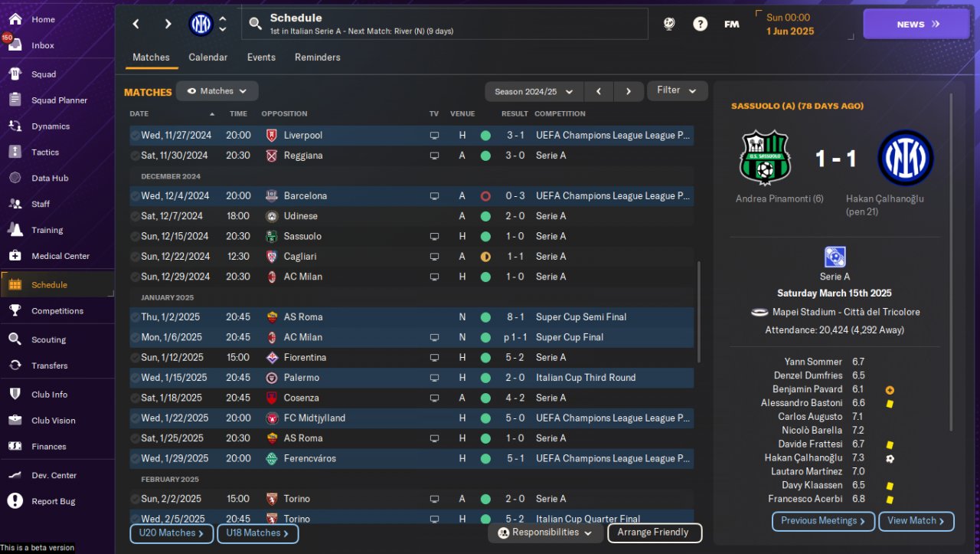Open the FM menu icon
The height and width of the screenshot is (554, 980).
[731, 24]
